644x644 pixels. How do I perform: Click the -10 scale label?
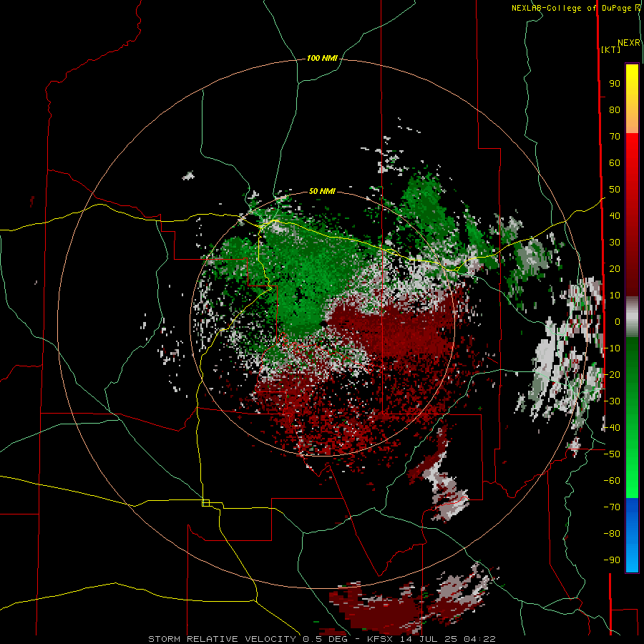(x=612, y=348)
